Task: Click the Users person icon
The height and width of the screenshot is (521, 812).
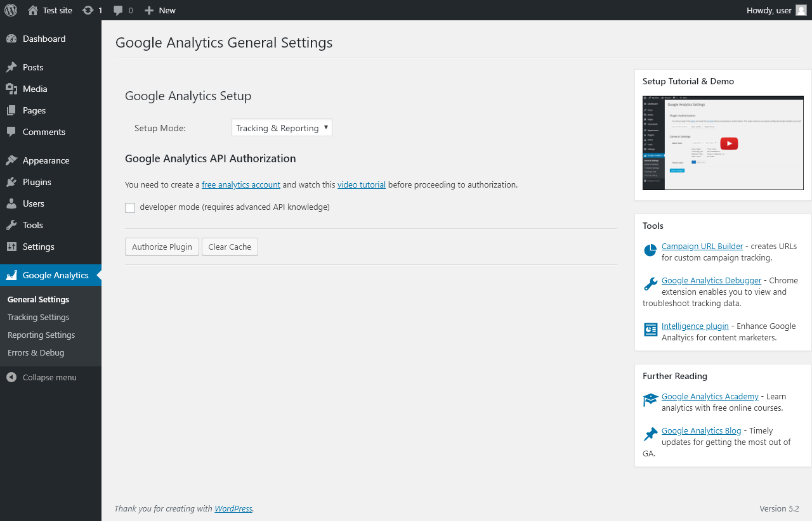Action: (11, 203)
